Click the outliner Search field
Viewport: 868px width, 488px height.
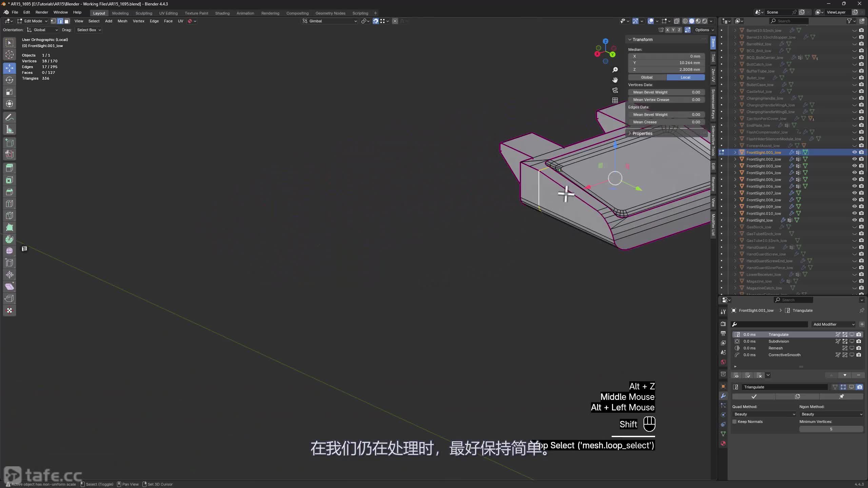(x=789, y=21)
